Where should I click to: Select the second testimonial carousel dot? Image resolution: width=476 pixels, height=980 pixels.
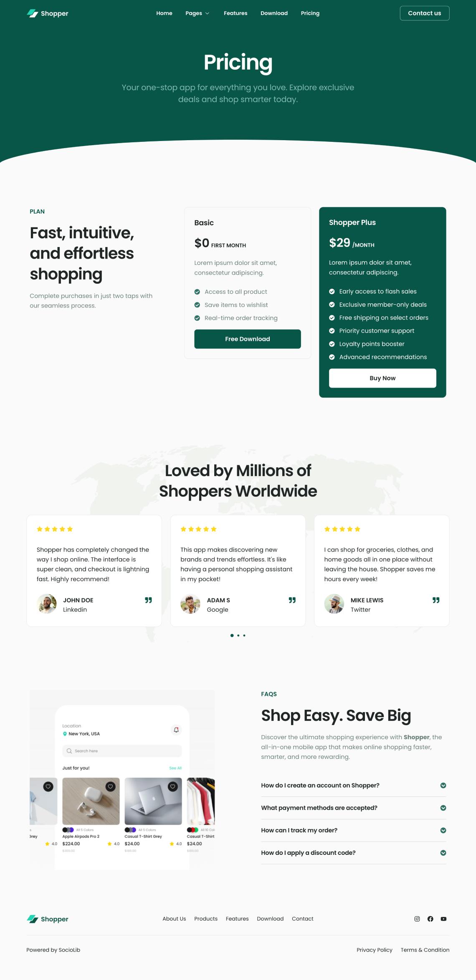(x=238, y=635)
